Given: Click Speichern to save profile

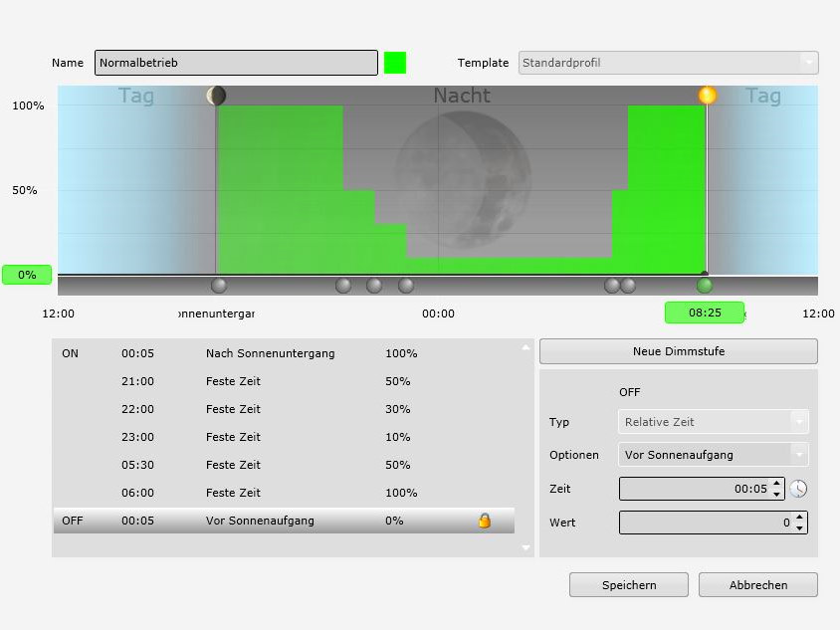Looking at the screenshot, I should tap(629, 585).
